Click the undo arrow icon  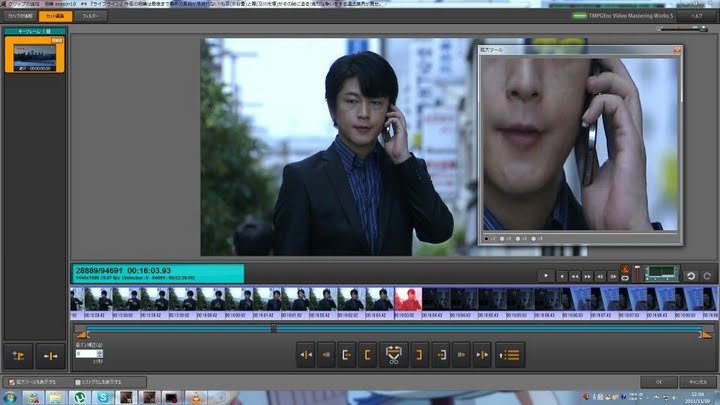click(691, 276)
